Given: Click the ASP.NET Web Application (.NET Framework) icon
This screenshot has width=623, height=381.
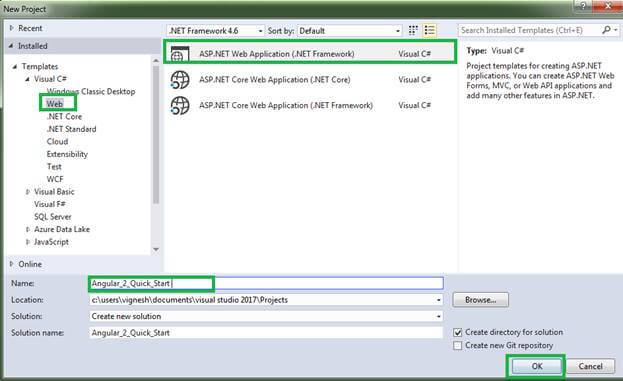Looking at the screenshot, I should pos(180,54).
